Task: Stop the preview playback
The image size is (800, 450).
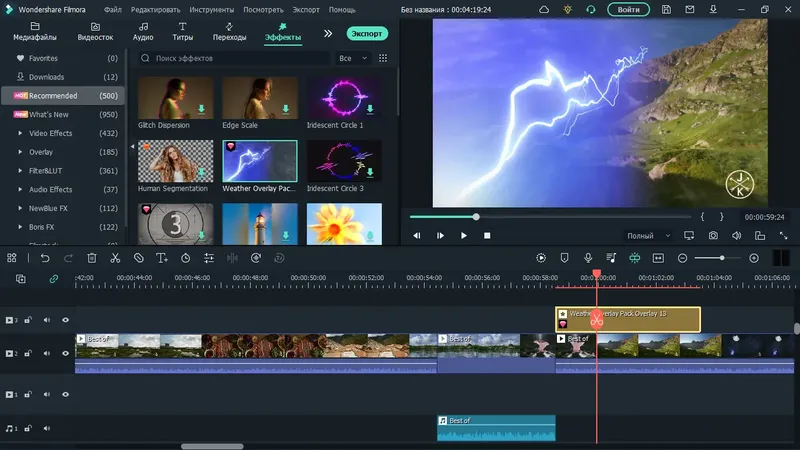Action: (487, 236)
